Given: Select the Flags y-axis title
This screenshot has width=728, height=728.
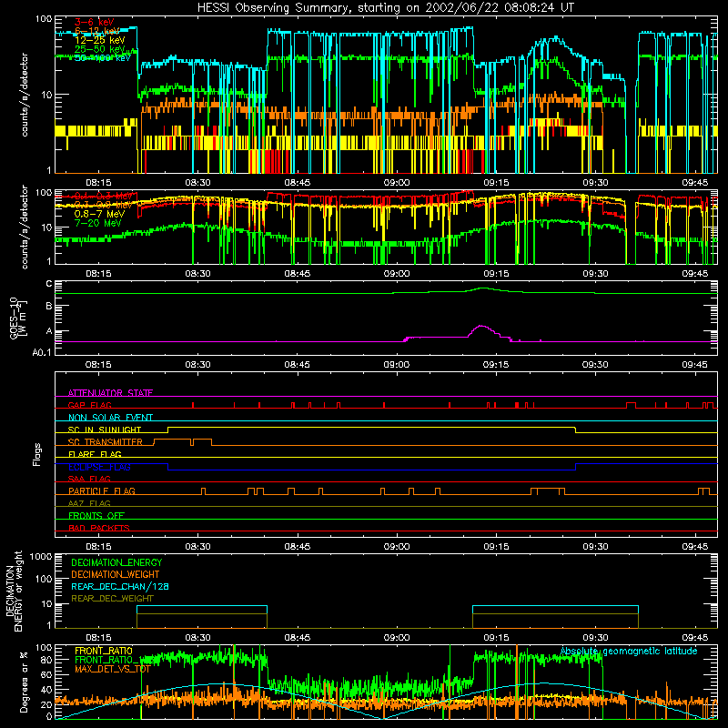Looking at the screenshot, I should tap(37, 454).
